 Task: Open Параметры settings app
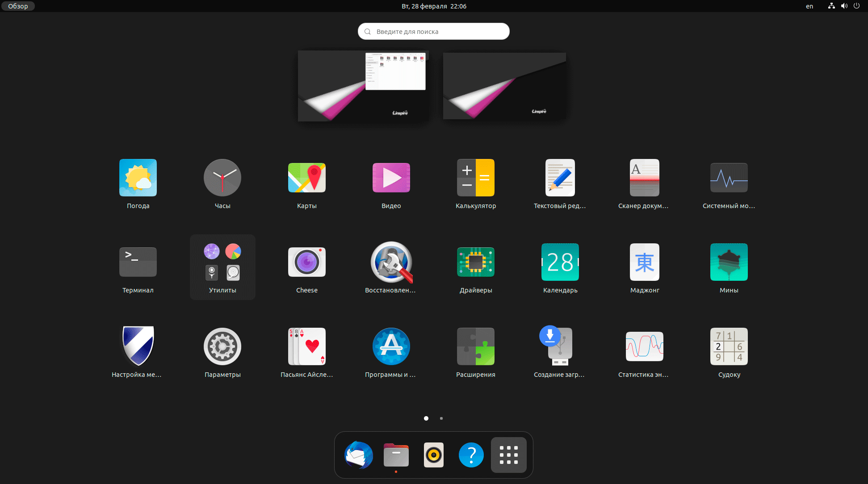tap(222, 347)
